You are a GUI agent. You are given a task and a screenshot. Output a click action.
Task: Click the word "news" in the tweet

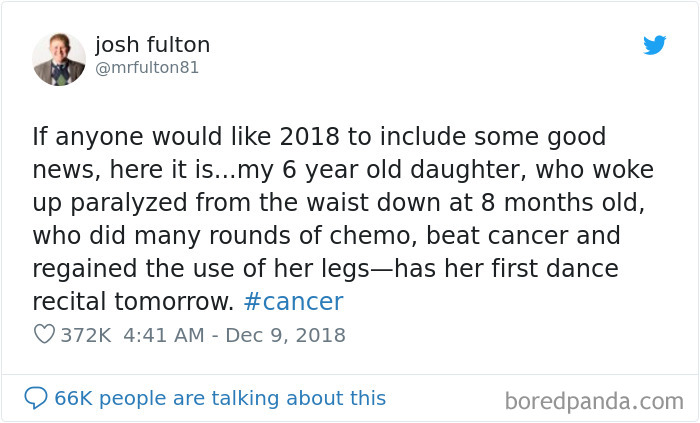(59, 170)
